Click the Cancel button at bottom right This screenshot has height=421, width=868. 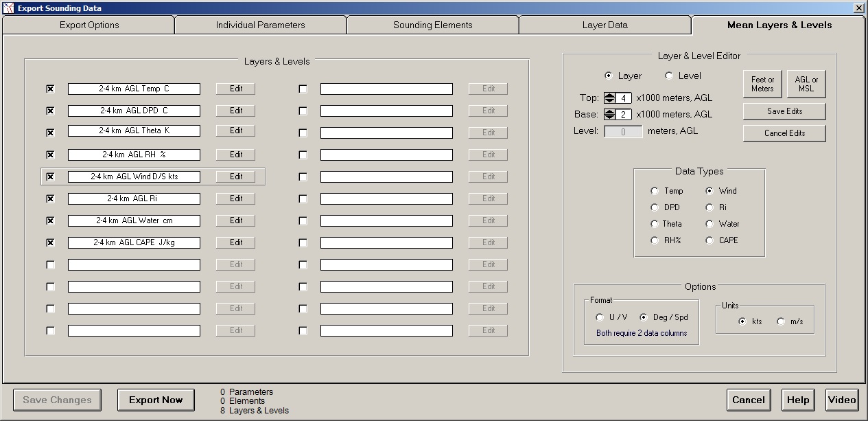(x=749, y=400)
